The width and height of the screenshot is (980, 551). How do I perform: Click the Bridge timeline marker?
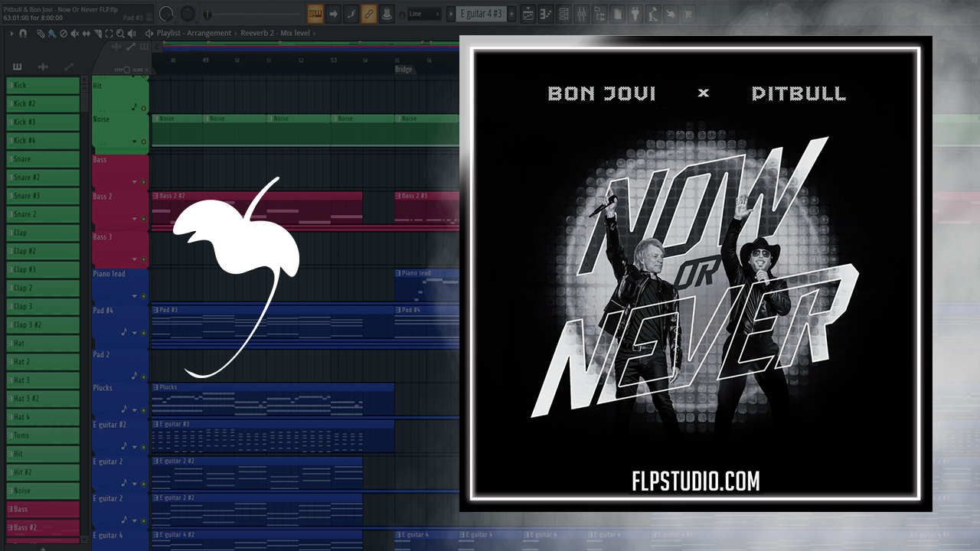point(403,70)
